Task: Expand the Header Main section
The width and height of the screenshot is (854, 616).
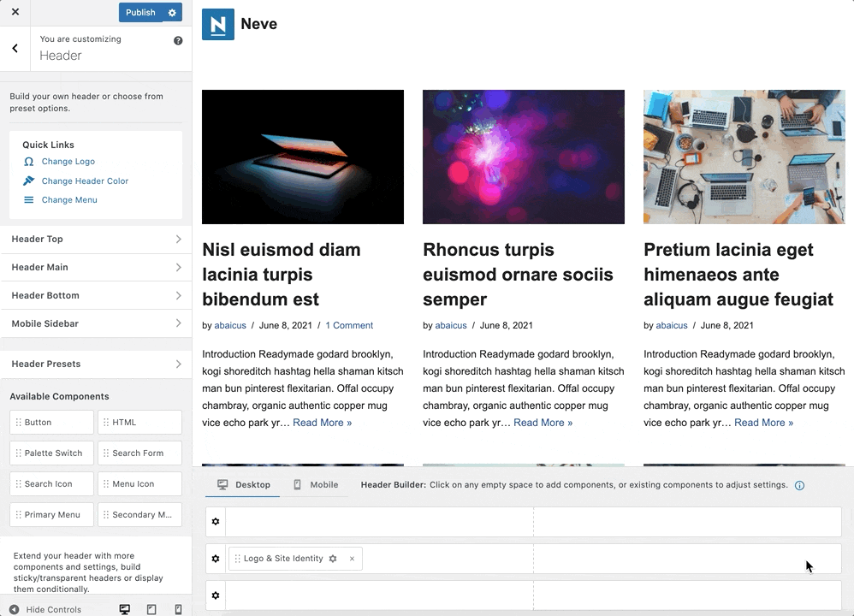Action: point(96,268)
